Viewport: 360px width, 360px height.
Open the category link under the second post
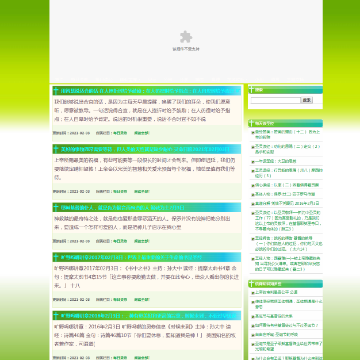point(120,192)
